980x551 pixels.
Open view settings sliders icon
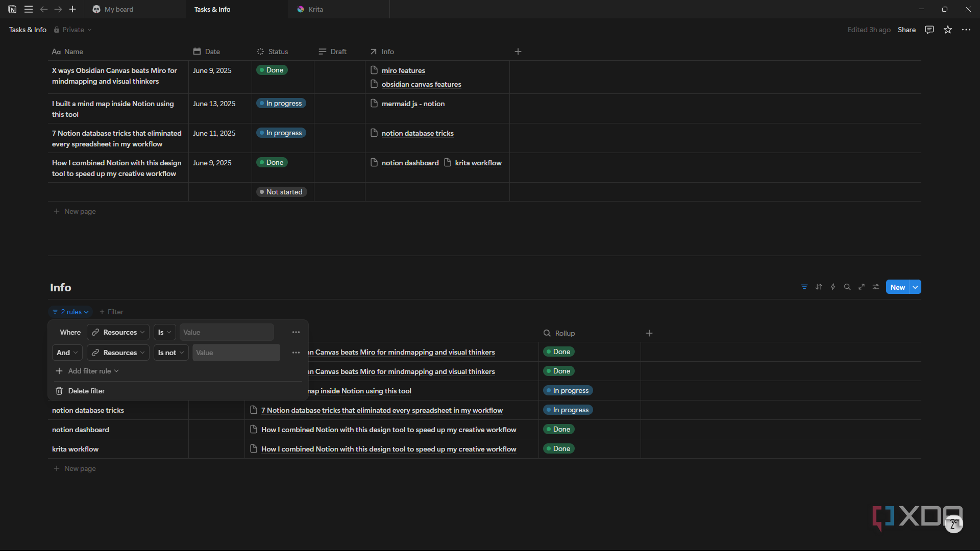[x=876, y=287]
